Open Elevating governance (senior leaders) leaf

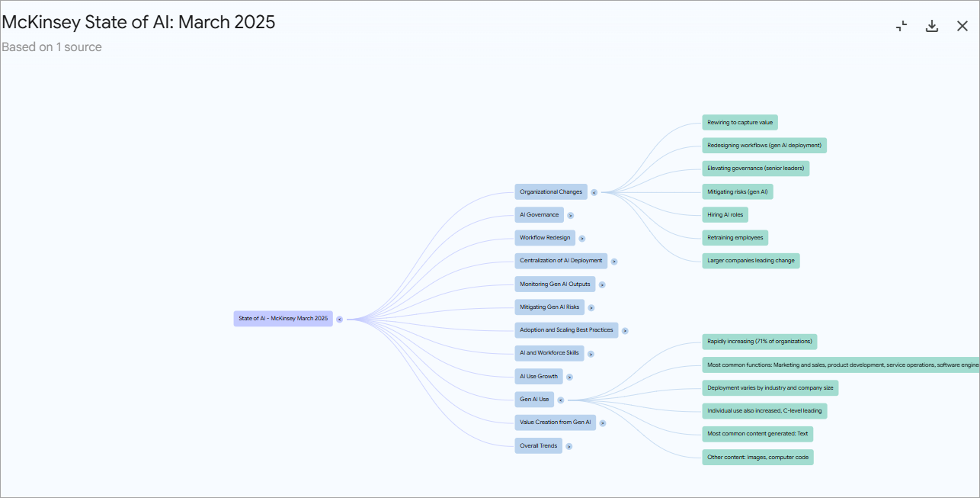pyautogui.click(x=756, y=169)
